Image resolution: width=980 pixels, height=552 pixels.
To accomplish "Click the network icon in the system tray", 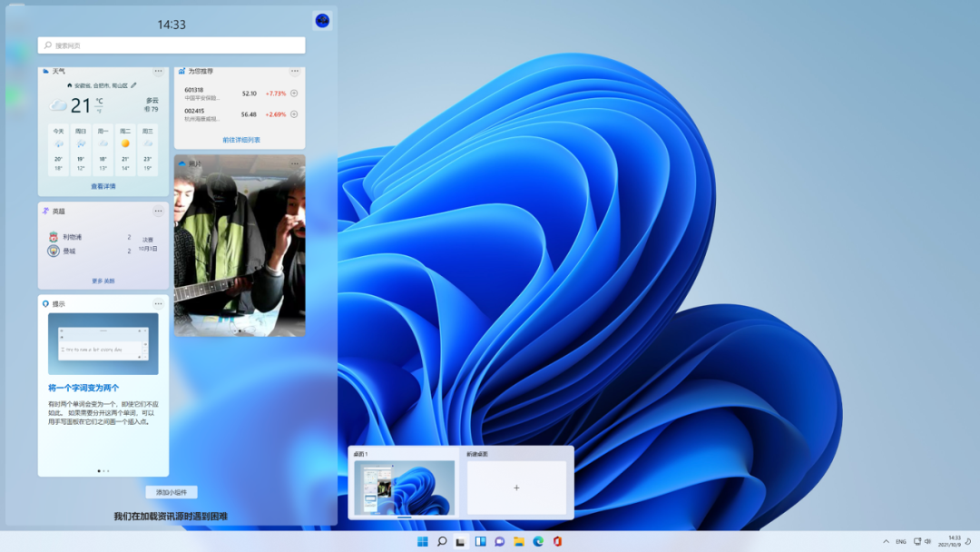I will coord(917,541).
